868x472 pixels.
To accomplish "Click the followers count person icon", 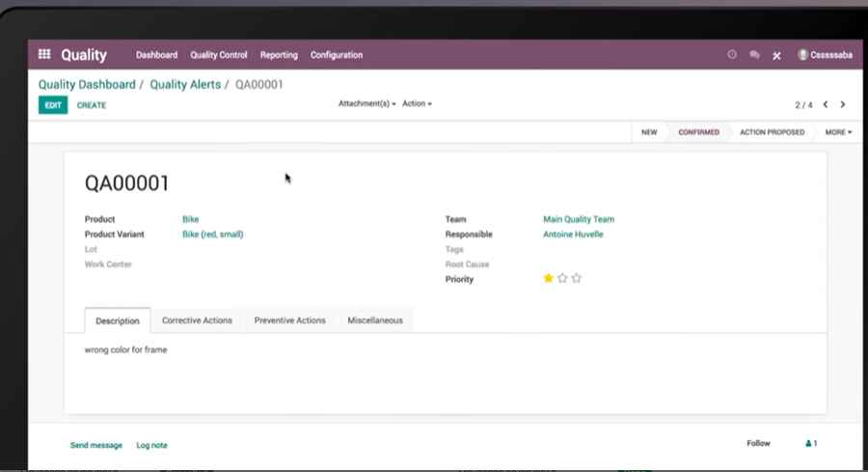I will point(810,443).
